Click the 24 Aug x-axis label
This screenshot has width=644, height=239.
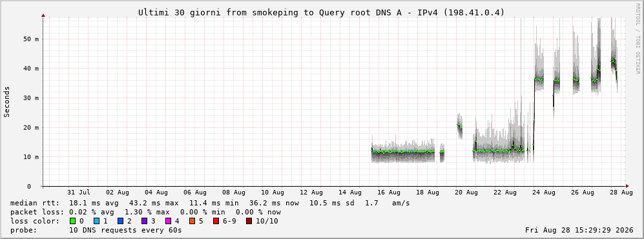[545, 192]
